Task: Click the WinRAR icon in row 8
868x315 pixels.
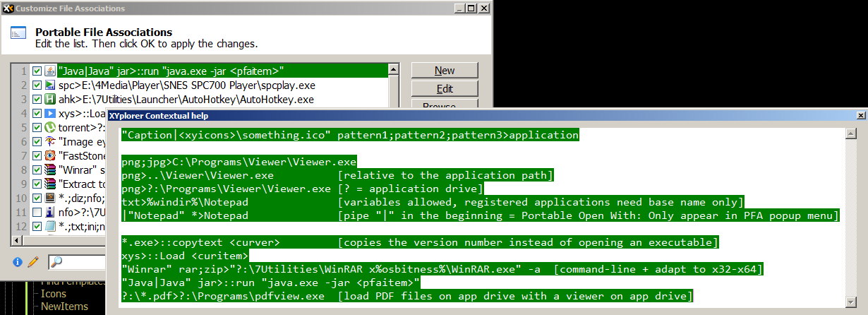Action: [50, 170]
